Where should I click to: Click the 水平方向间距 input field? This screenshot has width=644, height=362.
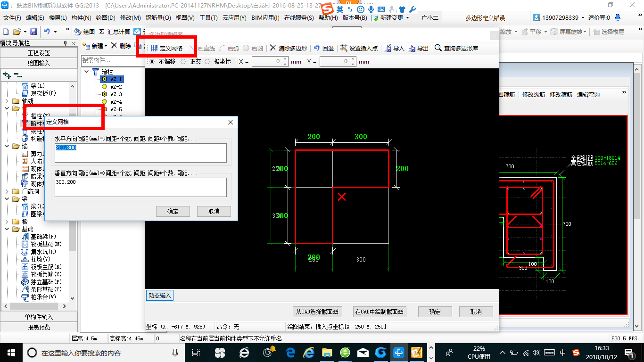pyautogui.click(x=140, y=153)
